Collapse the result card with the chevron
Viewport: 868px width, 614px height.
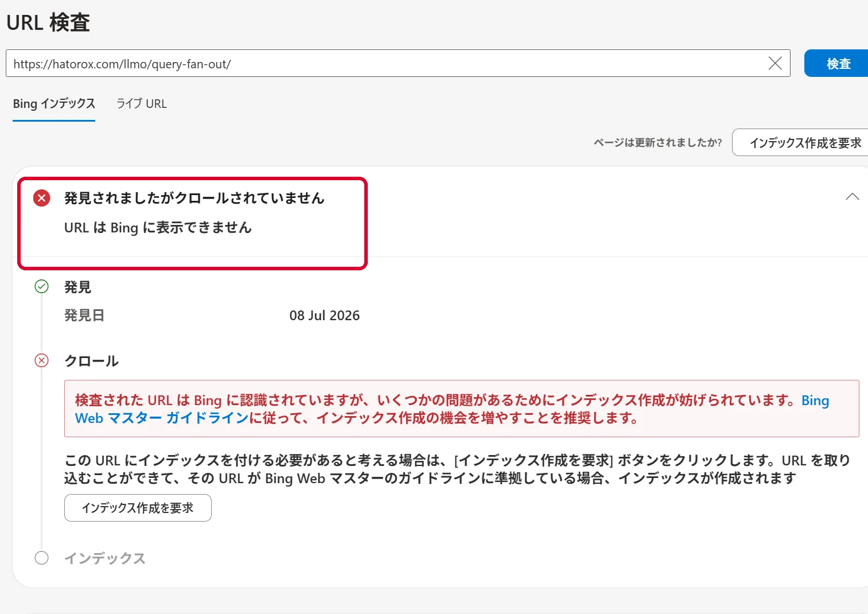(x=852, y=197)
